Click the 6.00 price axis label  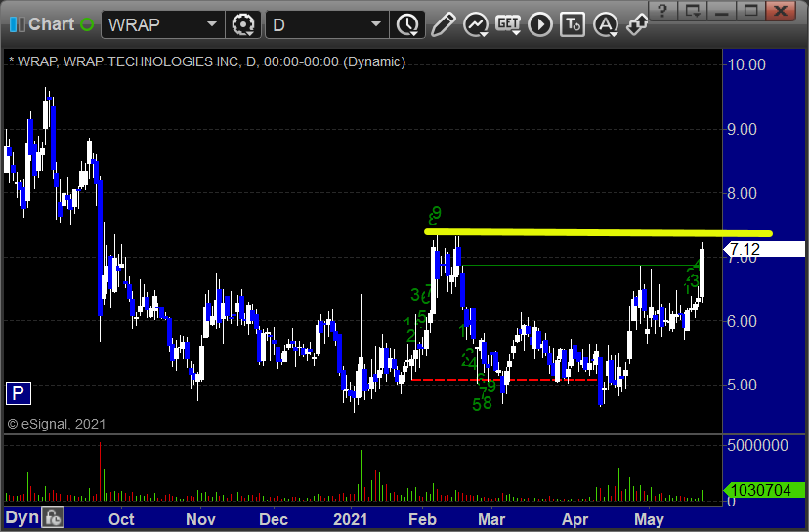click(x=742, y=321)
